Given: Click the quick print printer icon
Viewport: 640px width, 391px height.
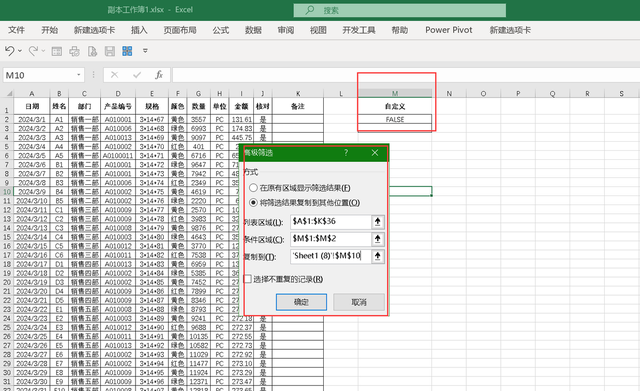Looking at the screenshot, I should (74, 51).
